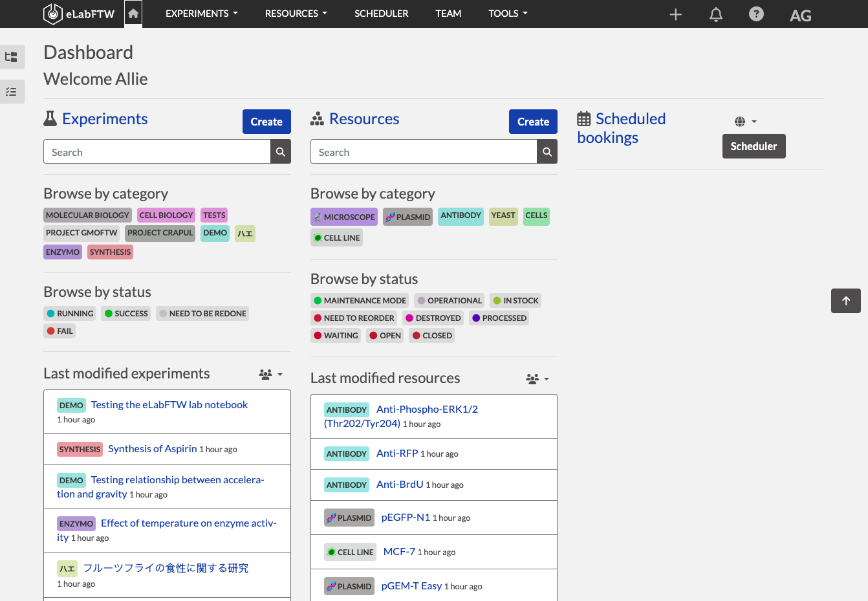
Task: Open the to-do list sidebar icon
Action: click(12, 92)
